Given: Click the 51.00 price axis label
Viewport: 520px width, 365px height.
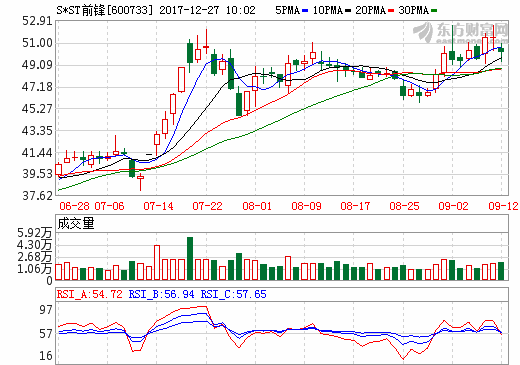Looking at the screenshot, I should point(37,43).
